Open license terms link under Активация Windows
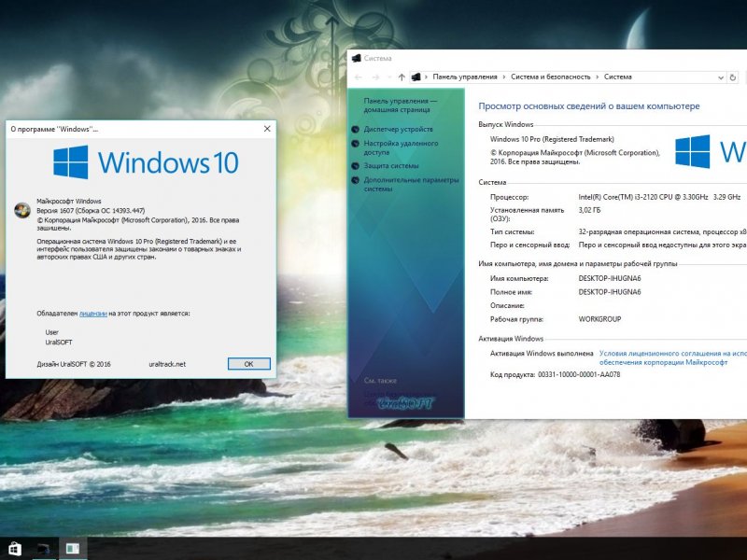This screenshot has height=560, width=747. point(672,357)
